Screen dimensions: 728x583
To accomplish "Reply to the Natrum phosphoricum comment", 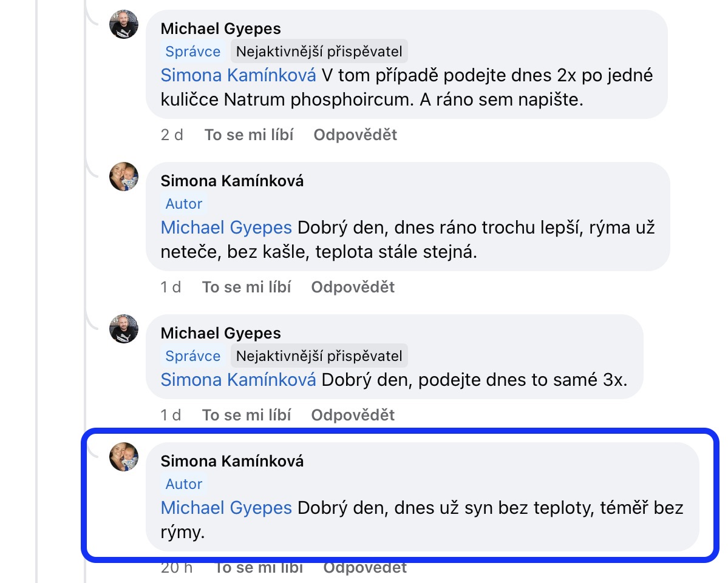I will pos(355,135).
